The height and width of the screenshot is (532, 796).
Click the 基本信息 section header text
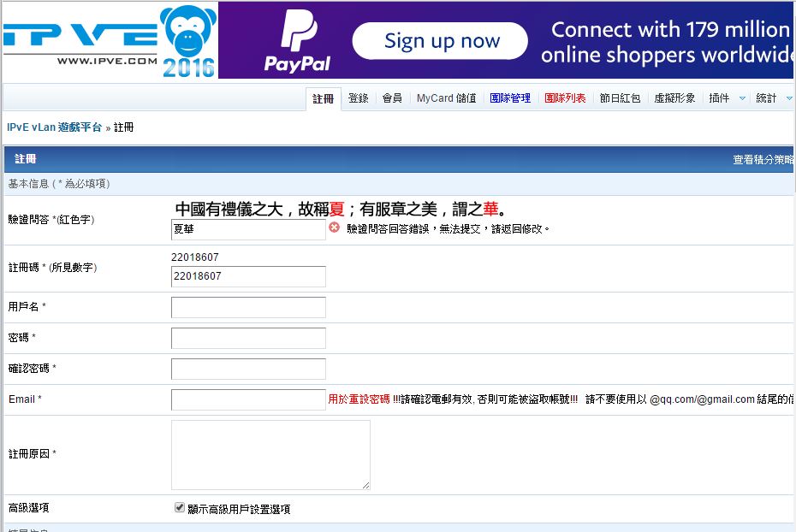tap(59, 184)
